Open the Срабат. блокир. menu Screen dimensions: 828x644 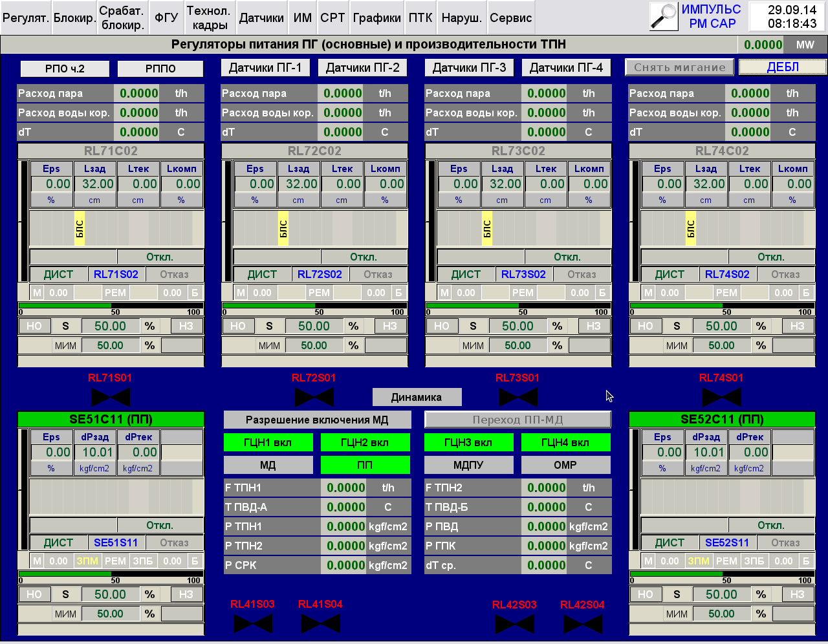pos(122,18)
